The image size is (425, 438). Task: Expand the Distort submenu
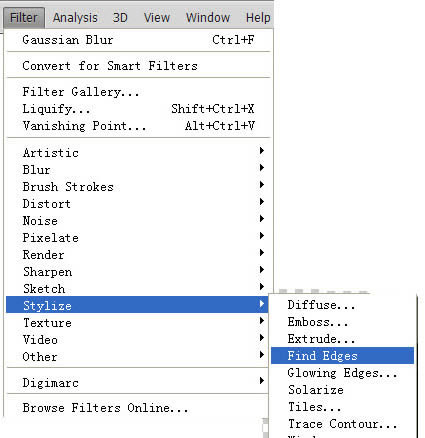click(137, 204)
